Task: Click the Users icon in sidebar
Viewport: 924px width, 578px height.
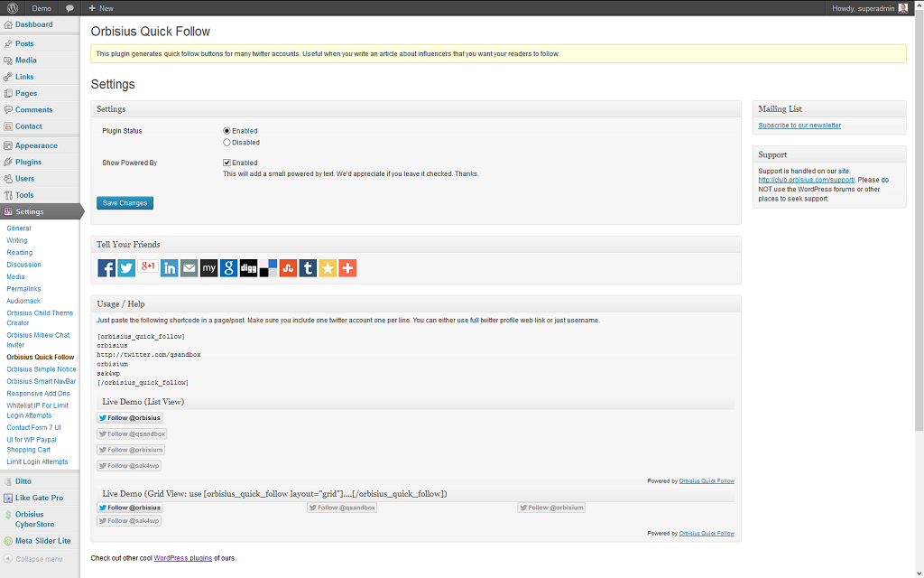Action: [7, 179]
